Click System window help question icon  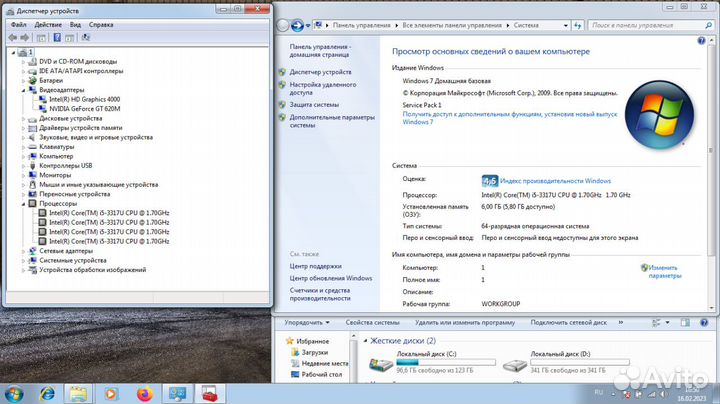coord(701,41)
